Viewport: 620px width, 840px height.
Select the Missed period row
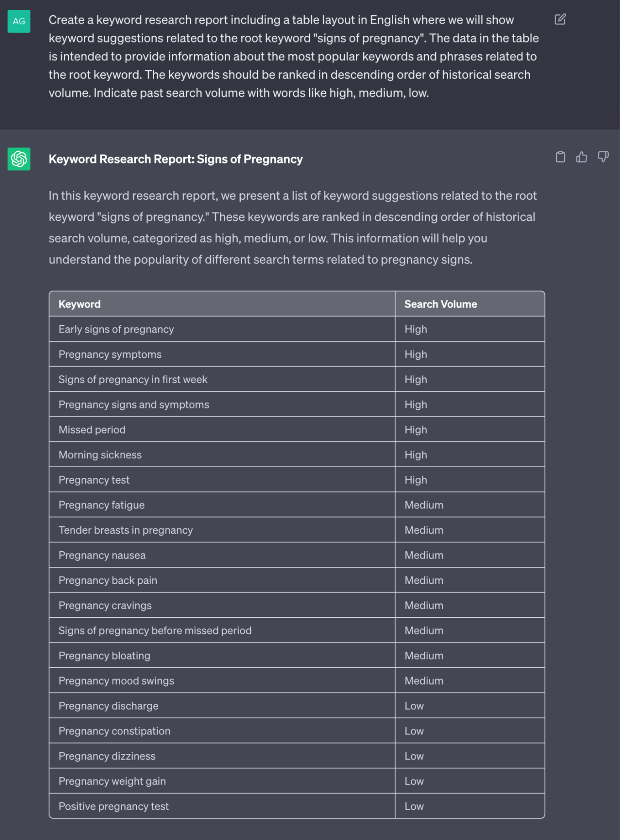tap(297, 429)
